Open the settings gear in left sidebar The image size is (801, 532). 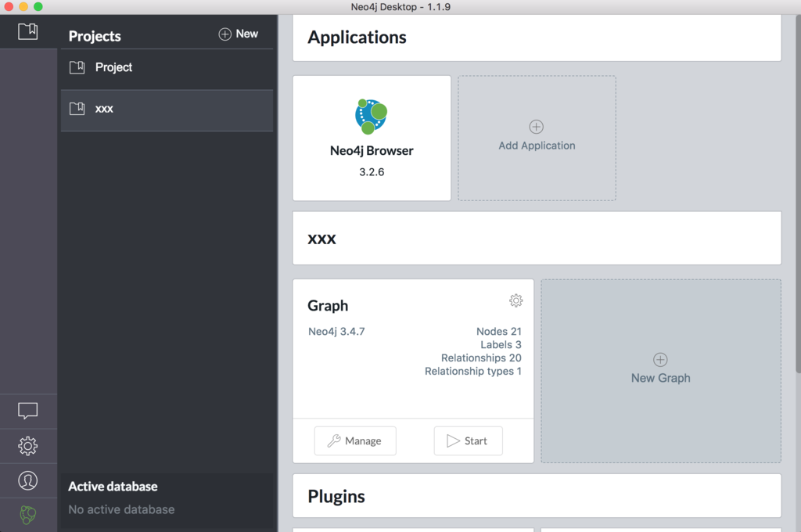[x=28, y=446]
